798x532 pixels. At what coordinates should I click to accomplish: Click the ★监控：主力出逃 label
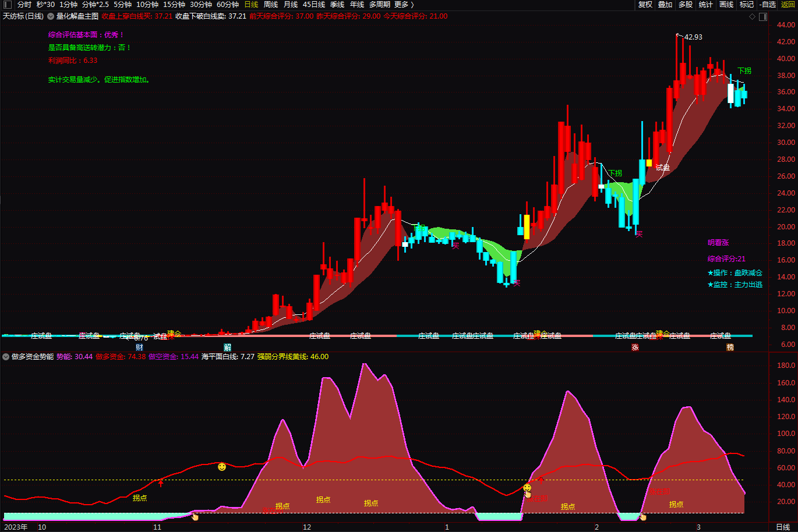pos(735,285)
